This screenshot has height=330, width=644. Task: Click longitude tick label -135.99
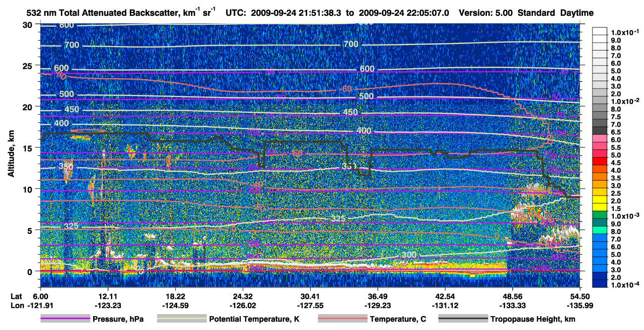pos(580,305)
